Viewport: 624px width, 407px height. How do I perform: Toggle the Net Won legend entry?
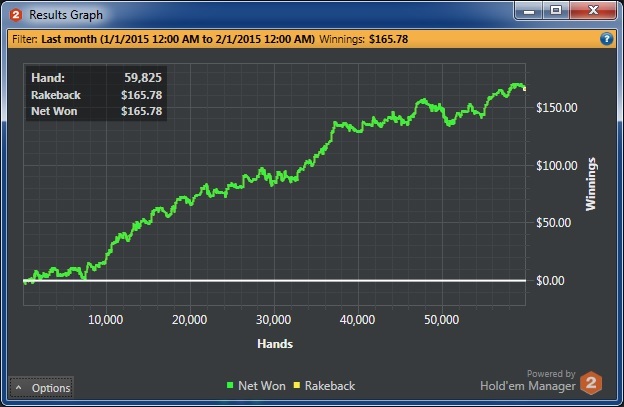tap(256, 386)
